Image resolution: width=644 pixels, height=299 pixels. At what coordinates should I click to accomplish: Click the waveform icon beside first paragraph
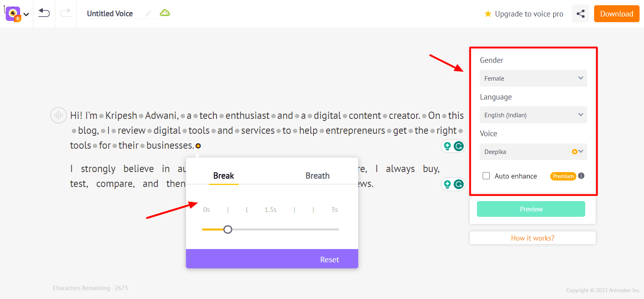(x=58, y=116)
